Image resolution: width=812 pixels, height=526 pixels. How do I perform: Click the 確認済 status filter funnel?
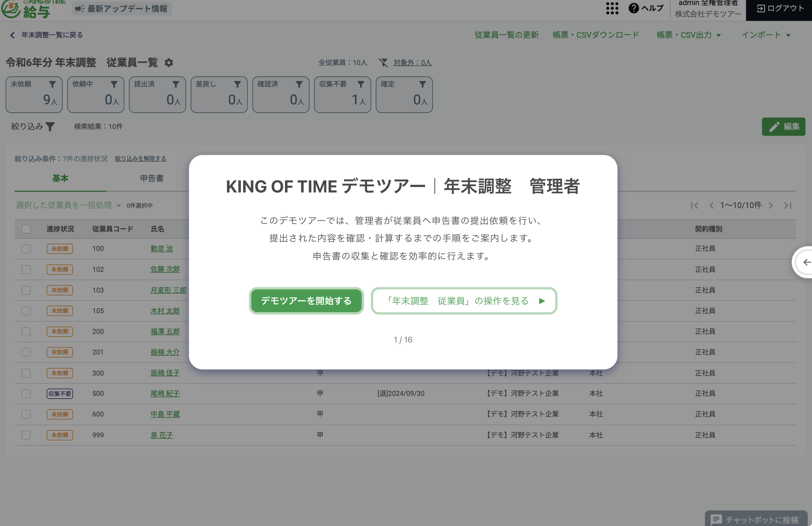pyautogui.click(x=299, y=84)
